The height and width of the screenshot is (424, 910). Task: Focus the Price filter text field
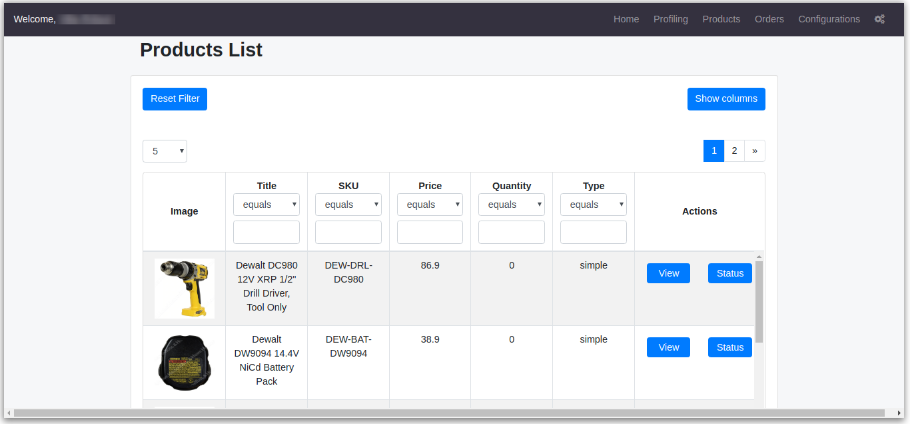point(429,232)
